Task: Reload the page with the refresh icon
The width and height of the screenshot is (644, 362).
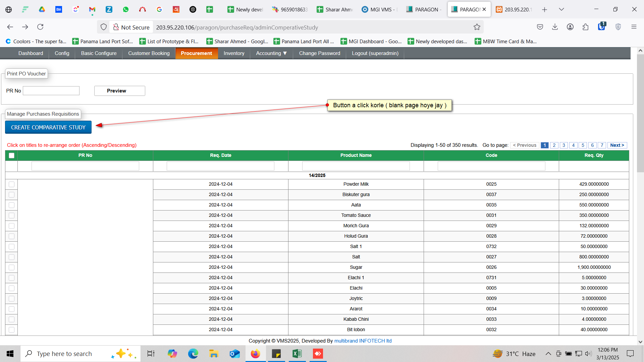Action: 40,27
